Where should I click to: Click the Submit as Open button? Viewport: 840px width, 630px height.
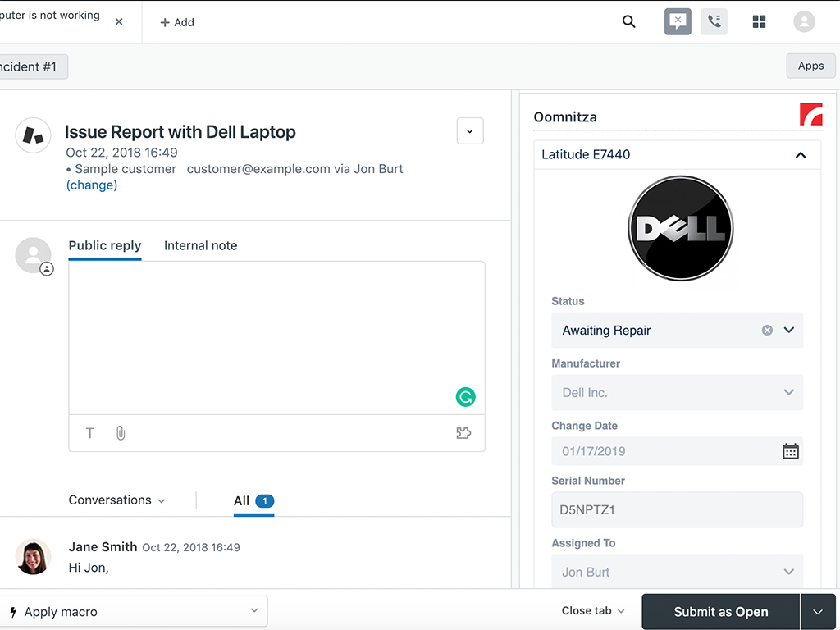[720, 612]
